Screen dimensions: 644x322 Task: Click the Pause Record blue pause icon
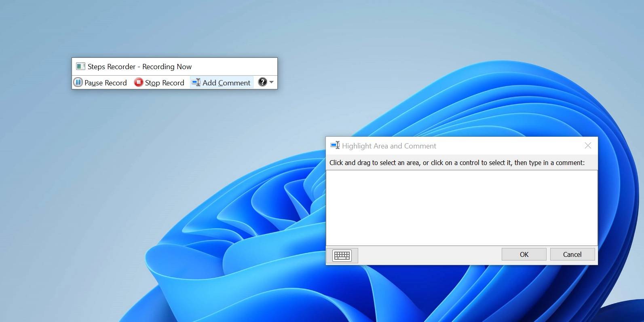78,83
